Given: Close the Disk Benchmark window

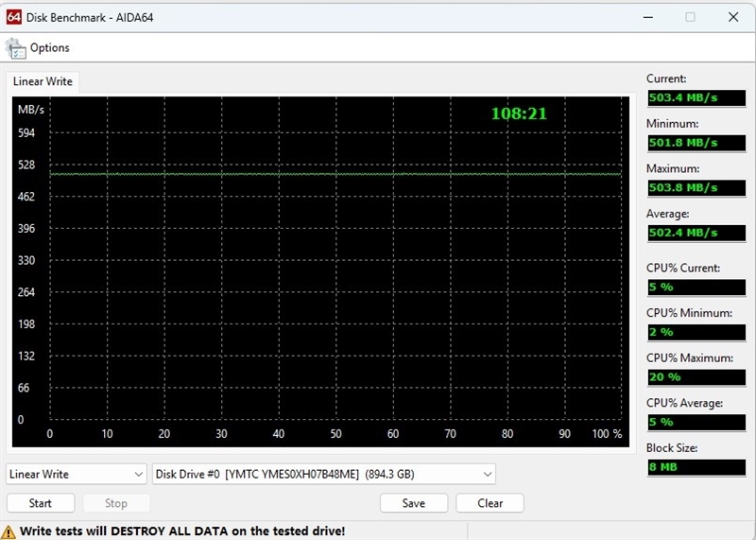Looking at the screenshot, I should pos(733,16).
